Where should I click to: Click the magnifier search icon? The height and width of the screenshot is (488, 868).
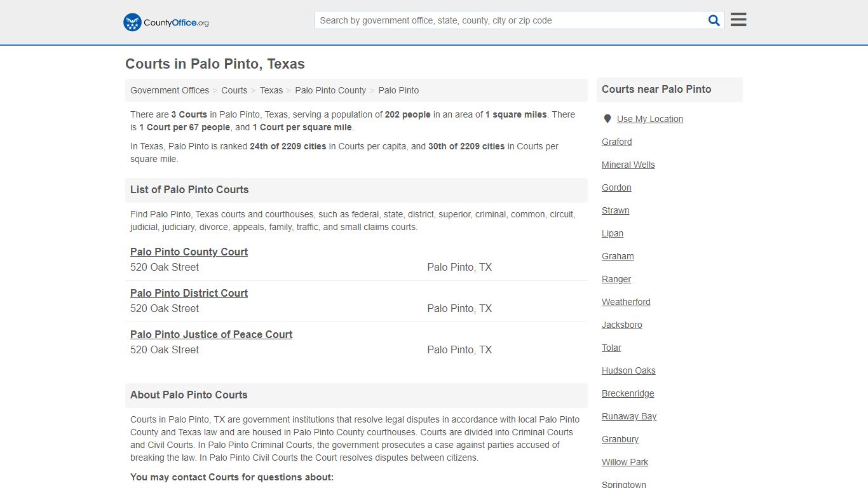714,20
